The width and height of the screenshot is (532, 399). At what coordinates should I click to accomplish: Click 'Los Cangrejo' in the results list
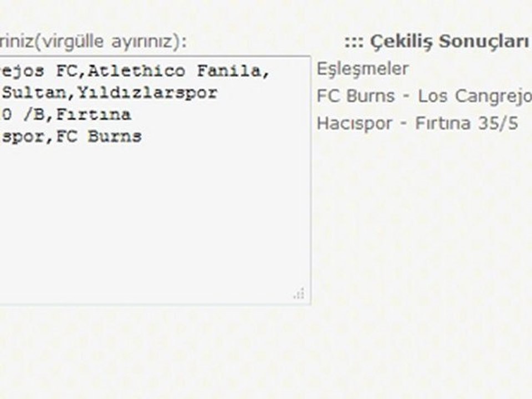point(475,96)
